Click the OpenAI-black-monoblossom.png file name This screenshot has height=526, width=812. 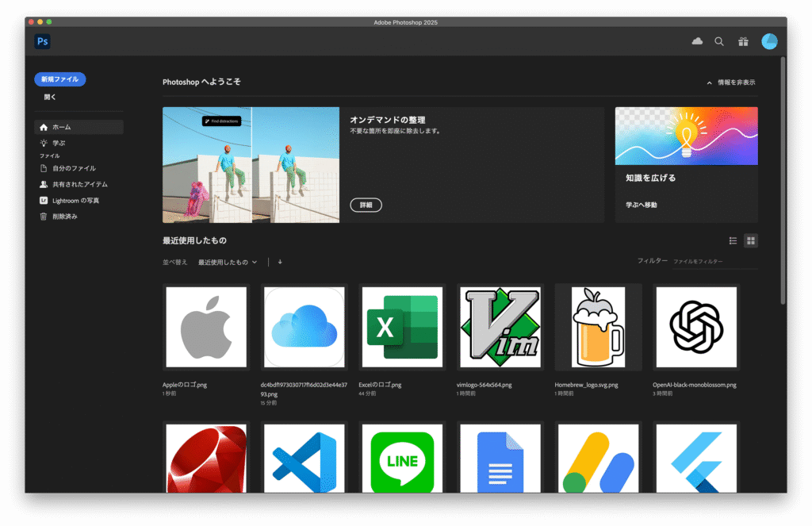pyautogui.click(x=695, y=385)
